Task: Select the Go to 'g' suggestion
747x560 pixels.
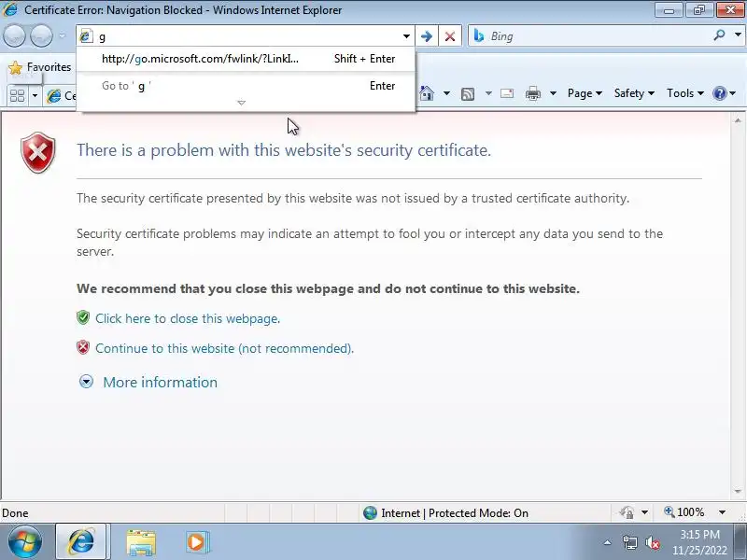Action: pyautogui.click(x=247, y=86)
